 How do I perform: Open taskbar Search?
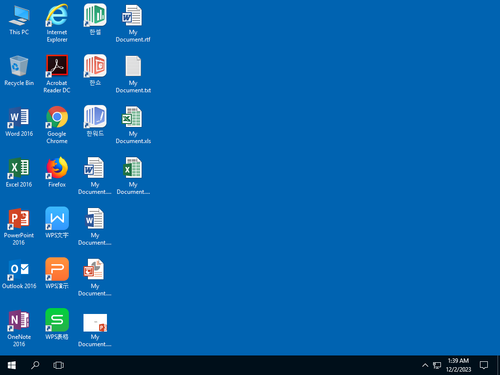pos(35,365)
